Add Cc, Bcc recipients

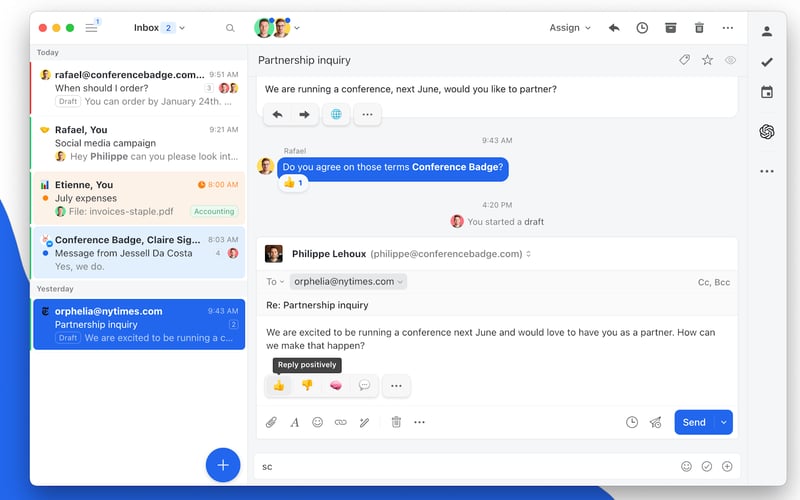(713, 282)
